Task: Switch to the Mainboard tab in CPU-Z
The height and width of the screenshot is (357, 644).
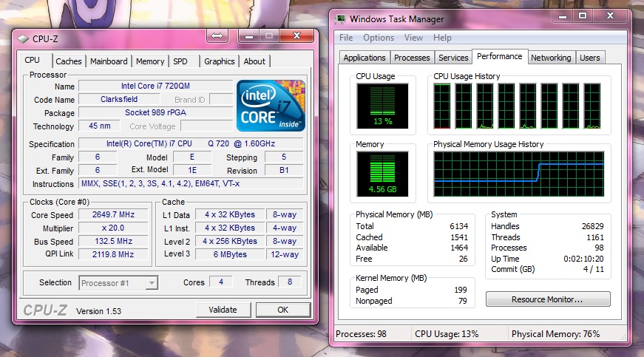Action: [109, 61]
